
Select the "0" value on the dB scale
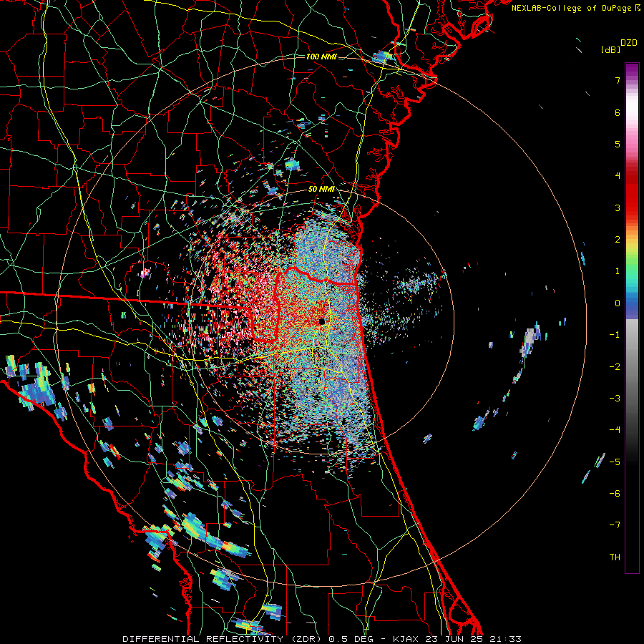[x=618, y=303]
